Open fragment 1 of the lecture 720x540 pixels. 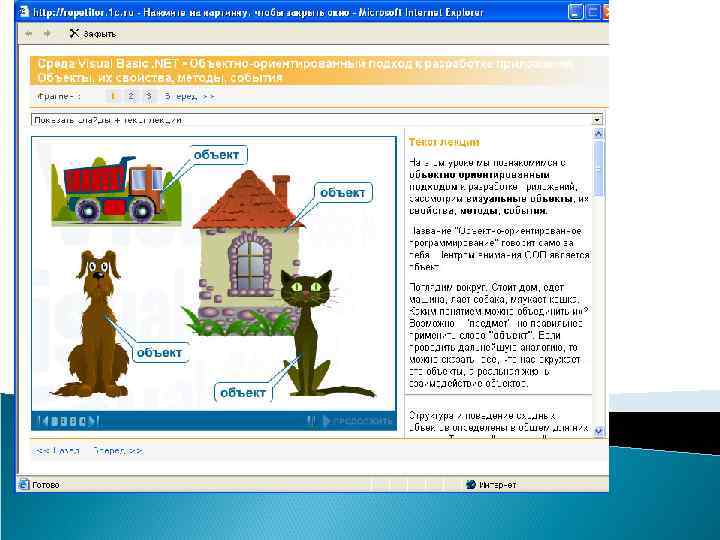pos(113,96)
